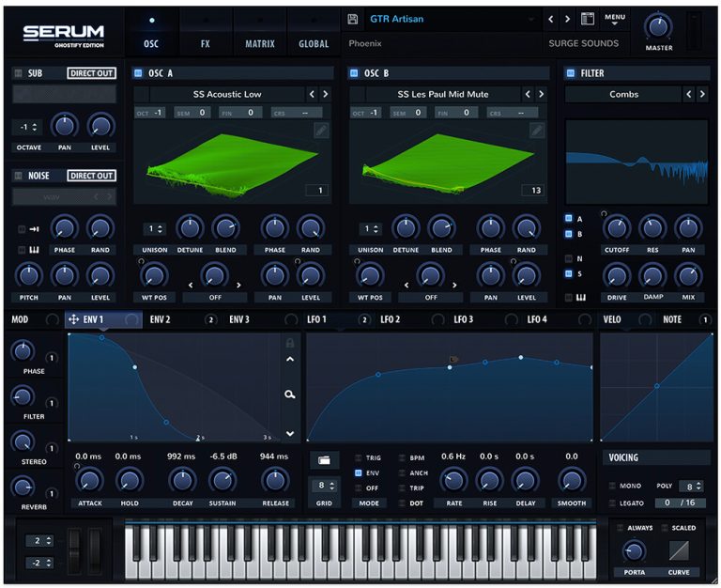Click the OSC A warp mode OFF label
721x588 pixels.
click(215, 297)
